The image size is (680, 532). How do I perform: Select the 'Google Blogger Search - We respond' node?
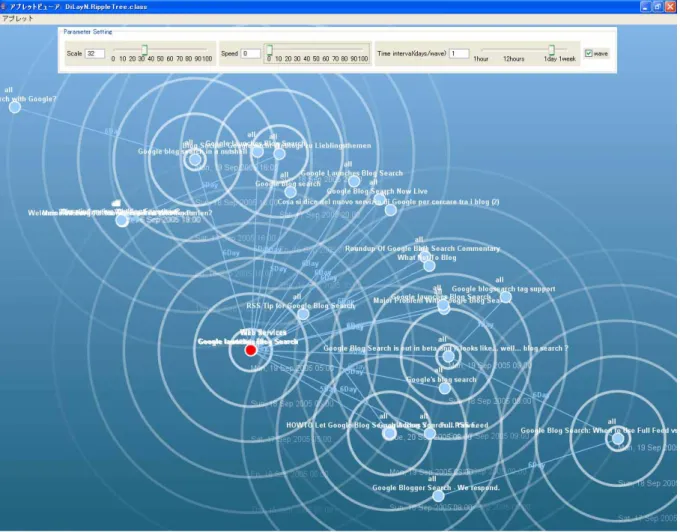click(438, 496)
